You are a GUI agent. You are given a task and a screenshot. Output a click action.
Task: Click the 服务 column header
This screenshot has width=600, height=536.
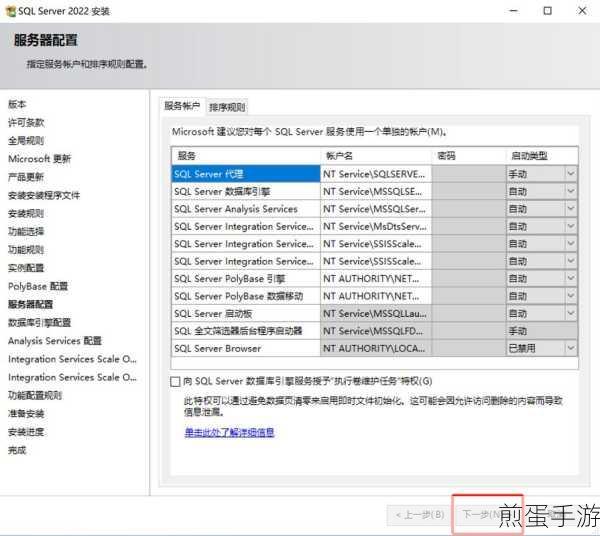click(246, 156)
